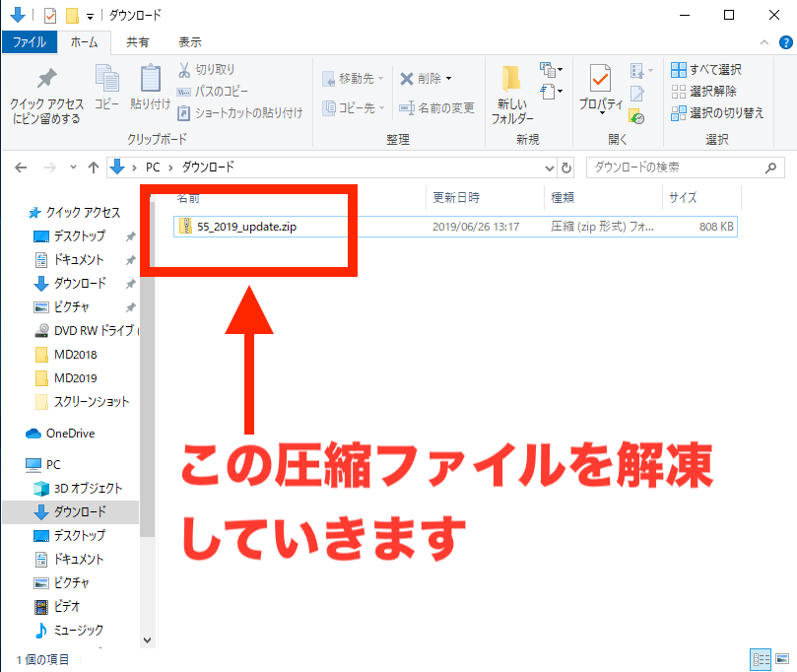
Task: Open Quick Access Toolbar customize arrow
Action: [90, 17]
